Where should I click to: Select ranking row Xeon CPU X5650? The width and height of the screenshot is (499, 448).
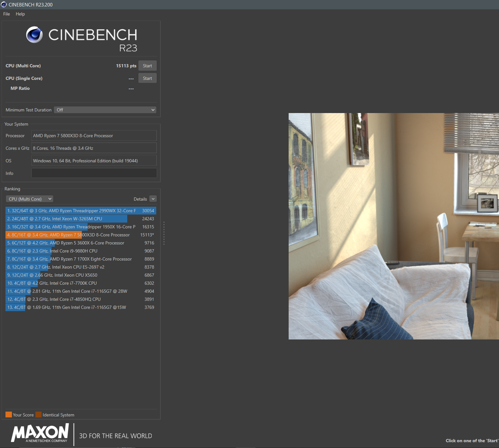tap(81, 275)
